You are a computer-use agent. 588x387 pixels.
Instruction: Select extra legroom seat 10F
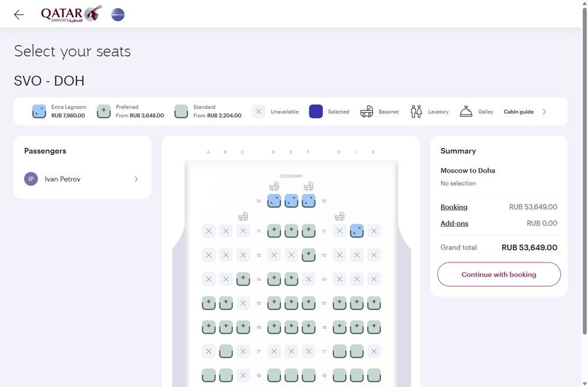[x=309, y=201]
